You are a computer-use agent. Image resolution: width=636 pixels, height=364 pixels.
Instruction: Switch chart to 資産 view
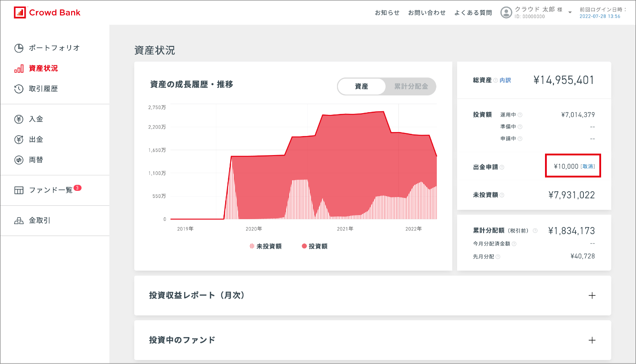pyautogui.click(x=361, y=87)
